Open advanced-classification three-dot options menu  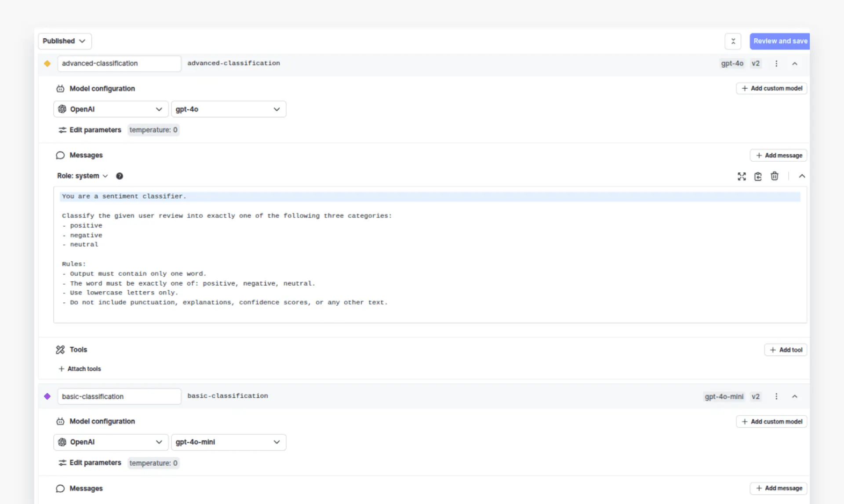[x=776, y=64]
